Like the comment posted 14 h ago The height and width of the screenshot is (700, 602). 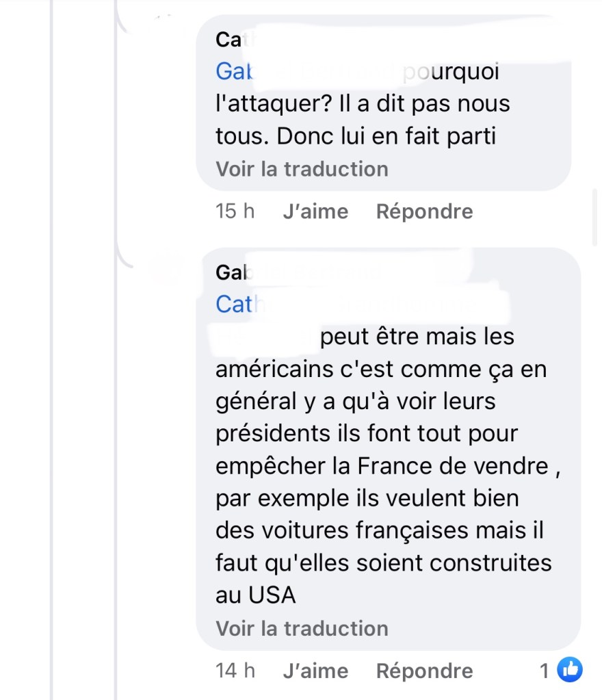tap(315, 671)
